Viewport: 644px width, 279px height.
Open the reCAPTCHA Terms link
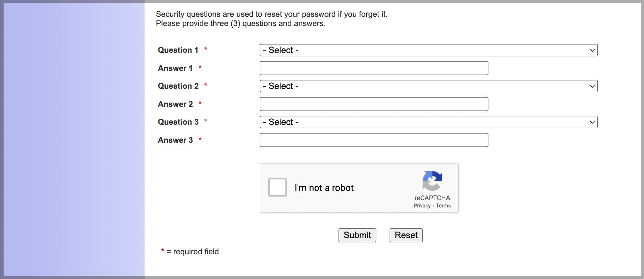click(x=443, y=206)
